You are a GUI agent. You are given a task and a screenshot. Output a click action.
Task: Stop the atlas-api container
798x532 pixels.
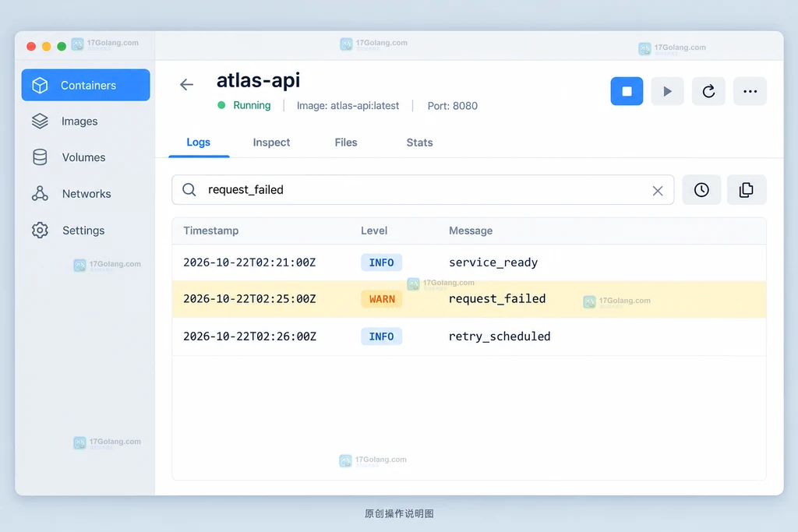click(x=627, y=91)
